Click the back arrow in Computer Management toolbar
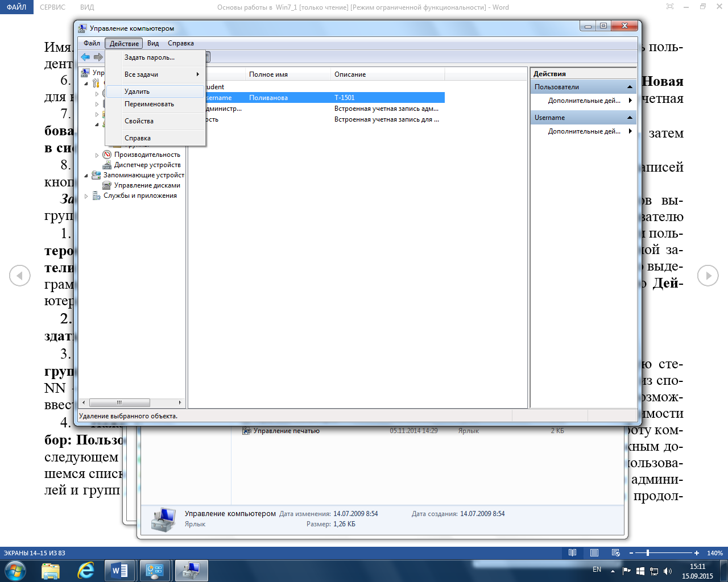 [x=85, y=57]
